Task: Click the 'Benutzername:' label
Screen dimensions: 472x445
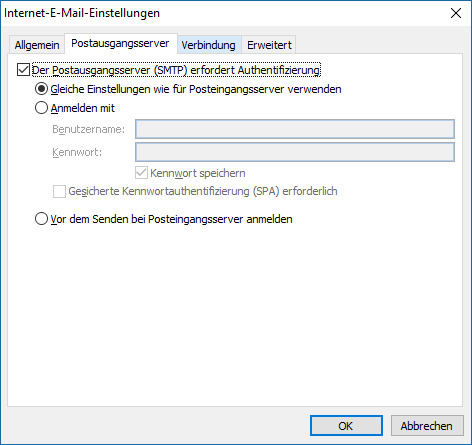Action: 89,129
